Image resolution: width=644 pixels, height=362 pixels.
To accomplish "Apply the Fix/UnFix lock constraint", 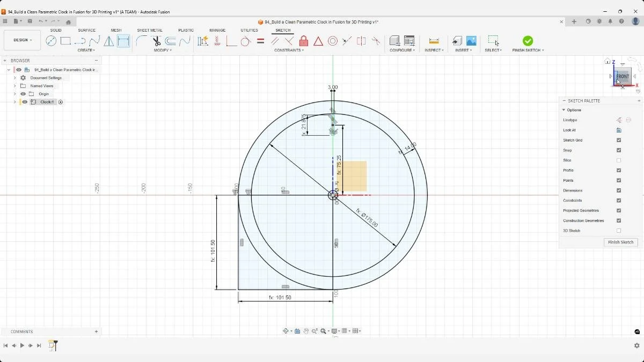I will (x=304, y=41).
